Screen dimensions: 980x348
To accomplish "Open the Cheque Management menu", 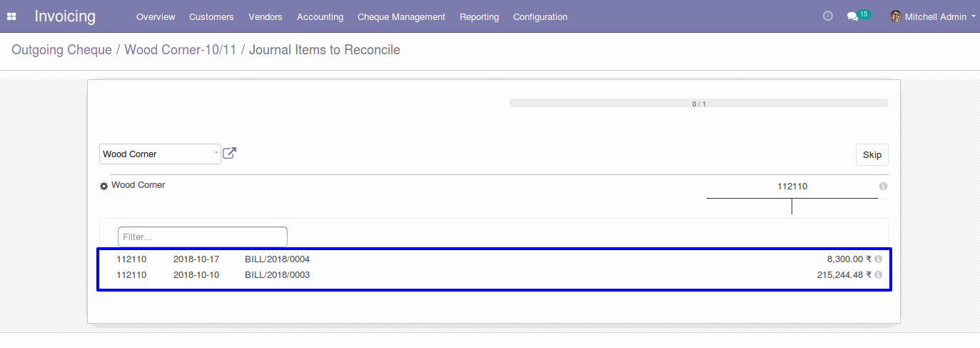I will (x=401, y=16).
